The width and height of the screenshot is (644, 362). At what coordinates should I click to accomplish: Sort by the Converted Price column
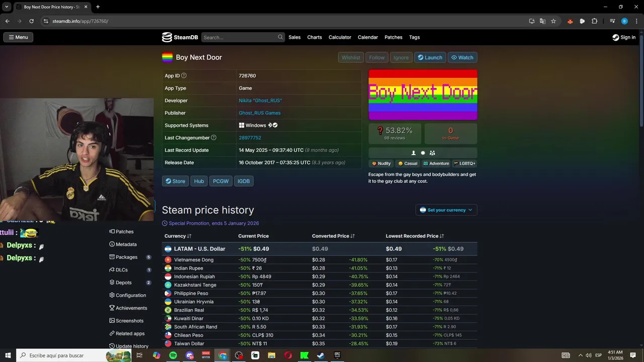[x=333, y=236]
